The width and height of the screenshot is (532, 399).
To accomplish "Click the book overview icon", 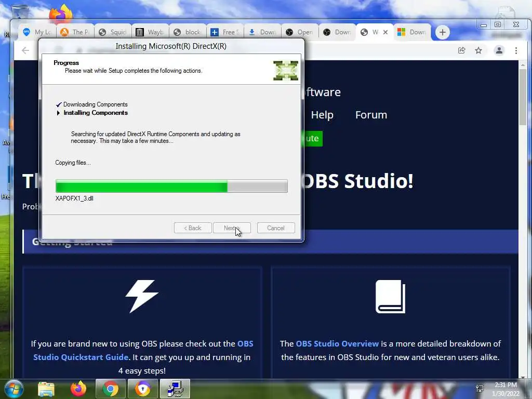I will coord(390,297).
